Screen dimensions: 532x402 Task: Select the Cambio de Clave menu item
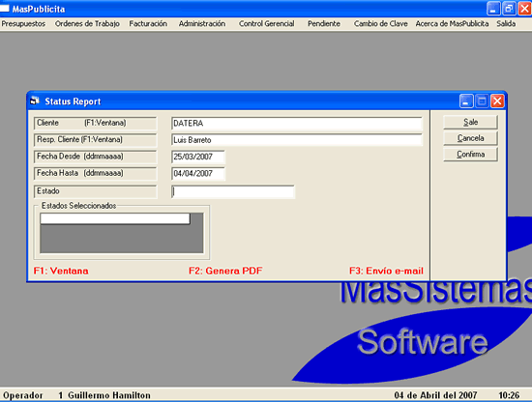[x=381, y=24]
